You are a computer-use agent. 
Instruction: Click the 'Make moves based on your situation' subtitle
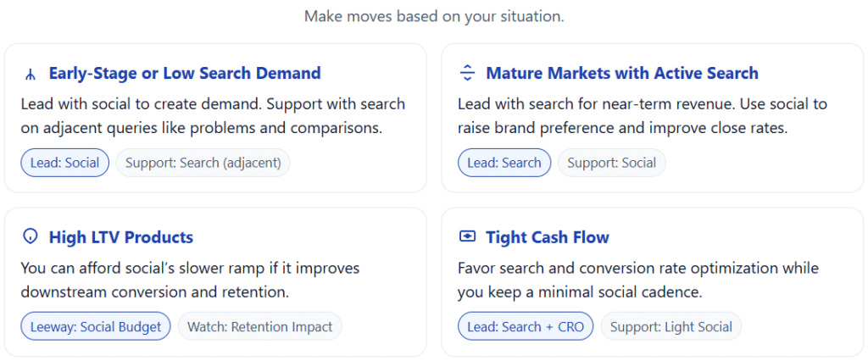tap(434, 16)
